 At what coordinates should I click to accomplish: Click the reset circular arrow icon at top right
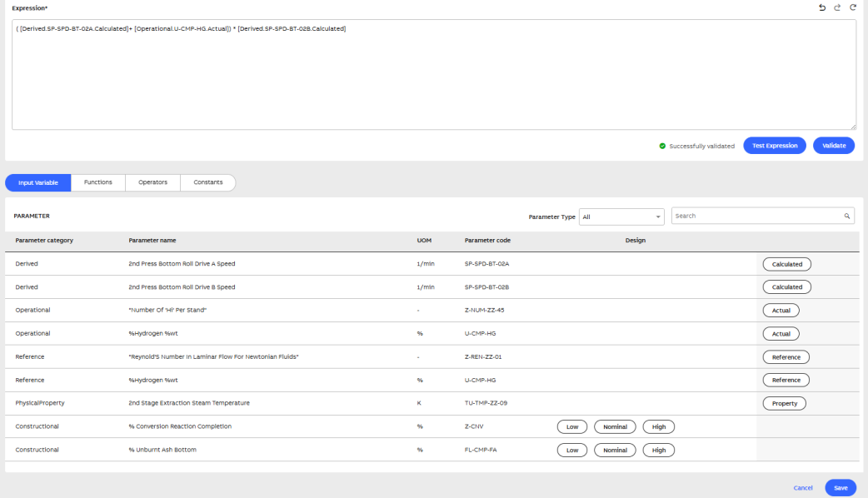853,7
